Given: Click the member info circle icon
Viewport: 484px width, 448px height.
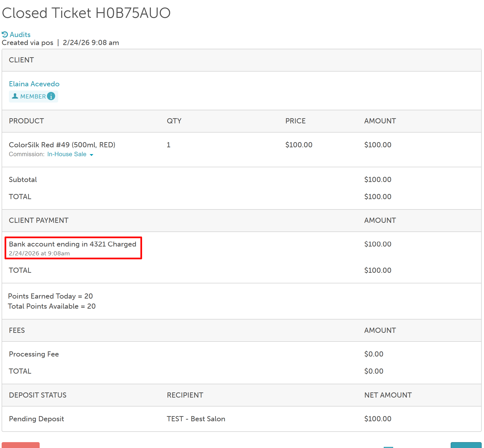Looking at the screenshot, I should [51, 96].
